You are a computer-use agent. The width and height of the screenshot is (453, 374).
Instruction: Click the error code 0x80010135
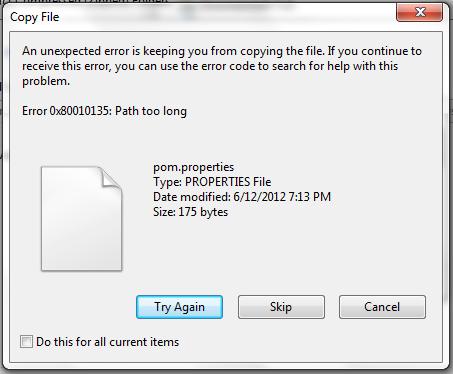coord(80,111)
